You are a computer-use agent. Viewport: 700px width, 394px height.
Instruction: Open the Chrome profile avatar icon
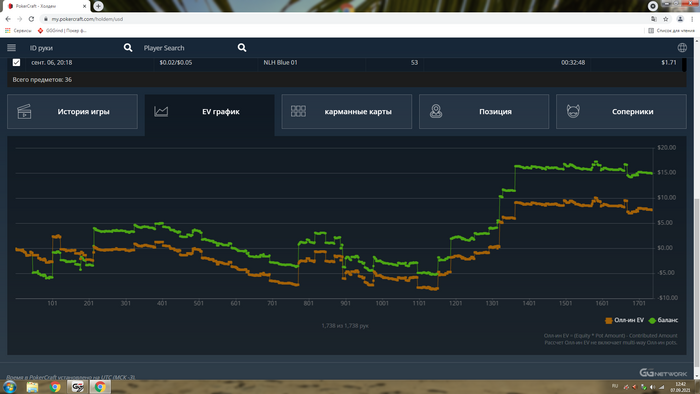pyautogui.click(x=680, y=19)
